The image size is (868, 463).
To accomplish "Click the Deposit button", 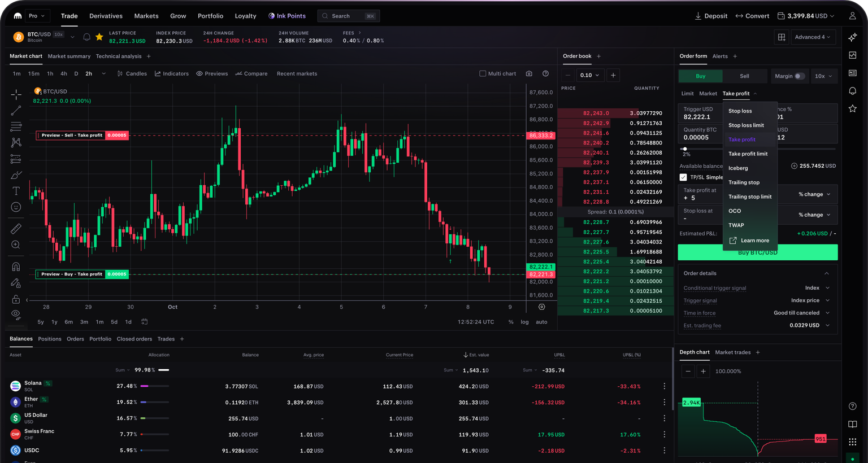I will pos(711,16).
